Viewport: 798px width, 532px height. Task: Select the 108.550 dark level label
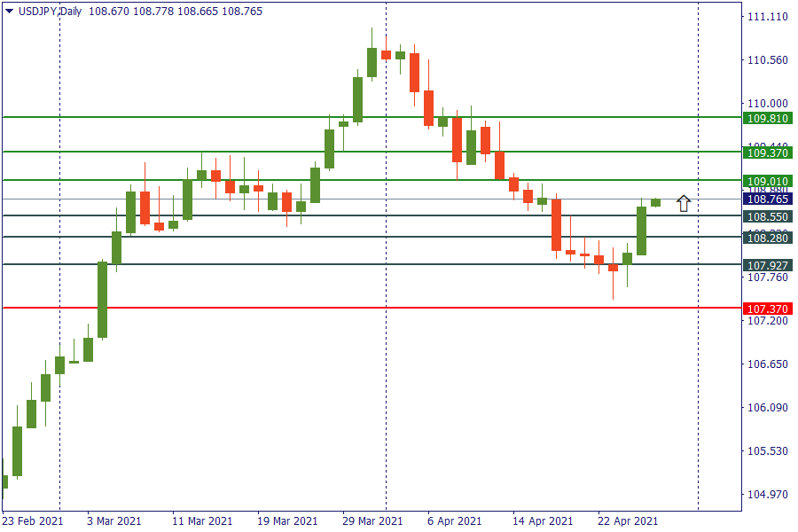click(768, 216)
